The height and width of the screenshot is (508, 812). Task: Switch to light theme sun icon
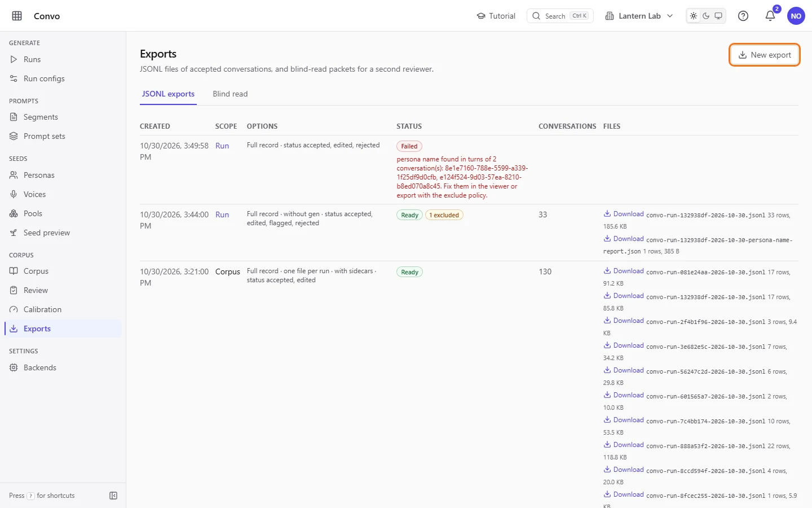694,16
